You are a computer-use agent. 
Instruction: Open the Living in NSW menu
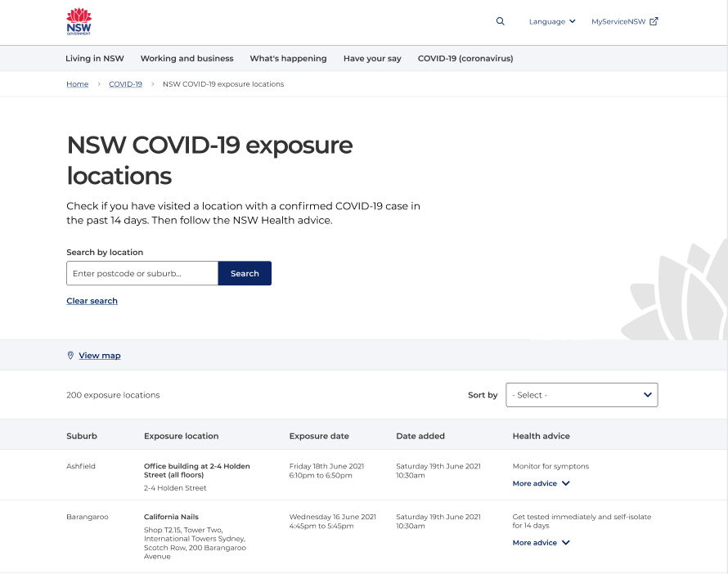pos(95,59)
